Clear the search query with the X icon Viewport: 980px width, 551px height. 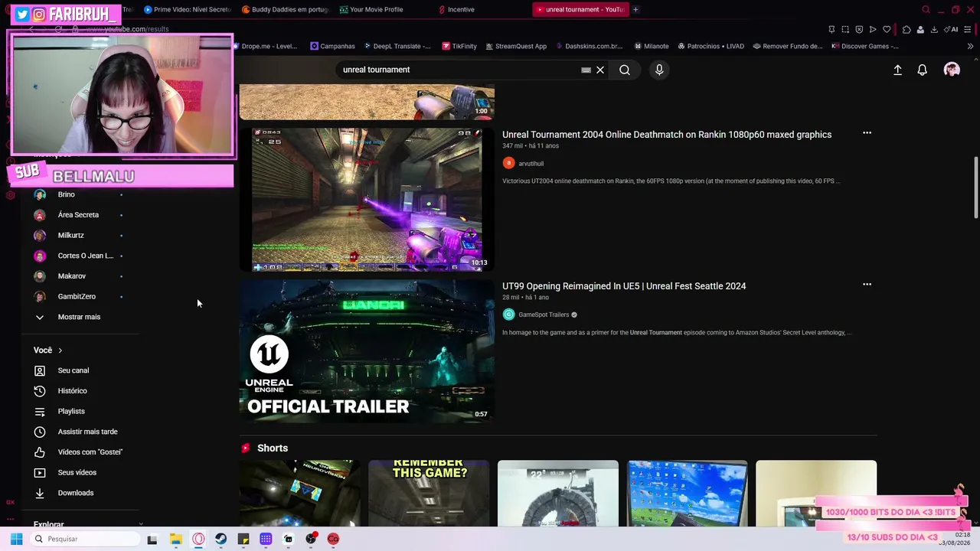point(600,70)
